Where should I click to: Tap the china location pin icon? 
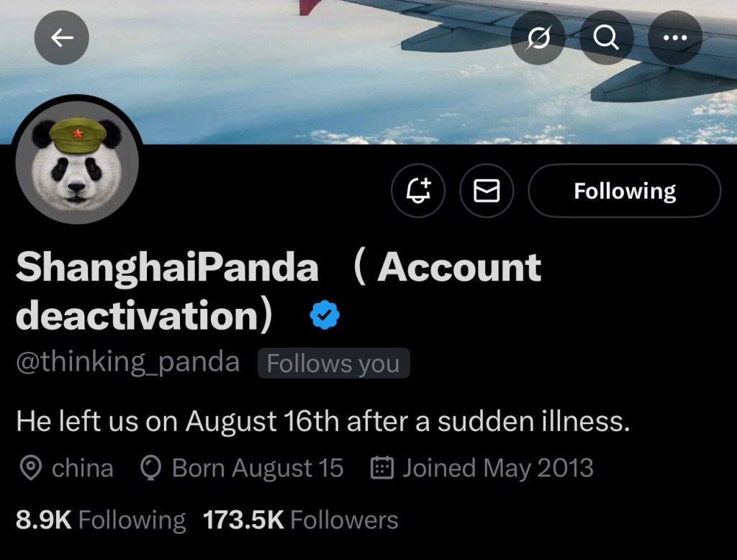click(x=31, y=469)
